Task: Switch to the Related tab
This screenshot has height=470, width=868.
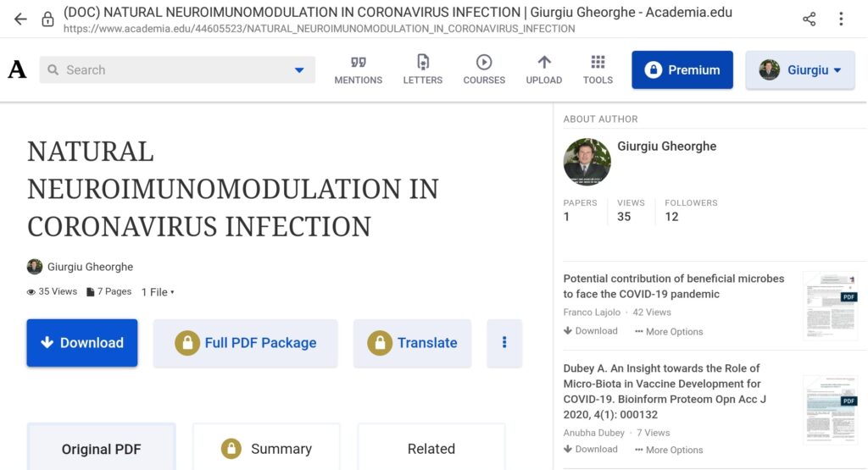Action: pos(431,449)
